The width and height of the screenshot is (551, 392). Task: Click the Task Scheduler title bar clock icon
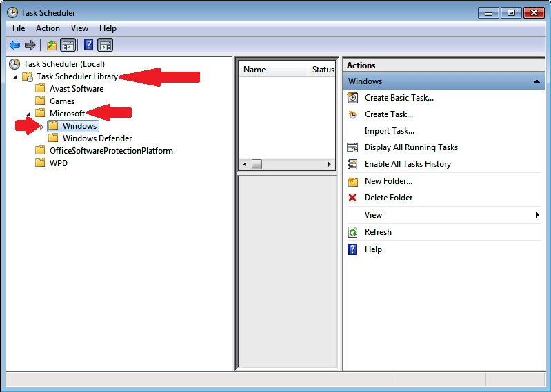point(12,12)
